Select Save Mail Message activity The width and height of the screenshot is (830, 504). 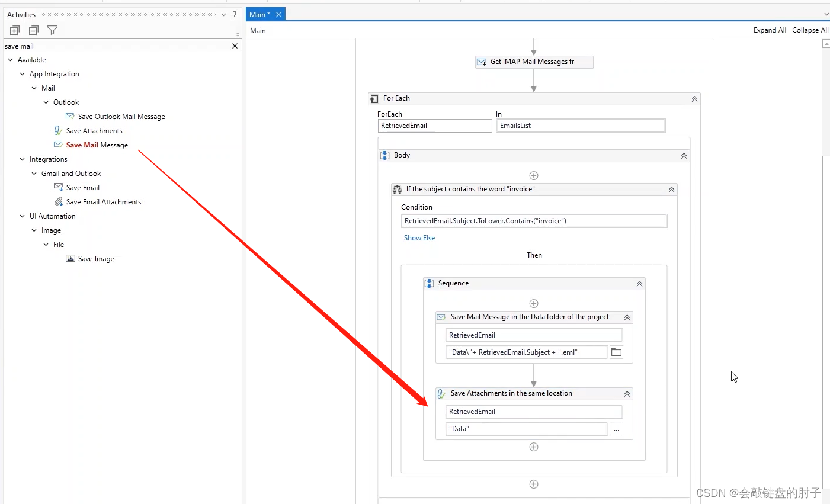[97, 145]
